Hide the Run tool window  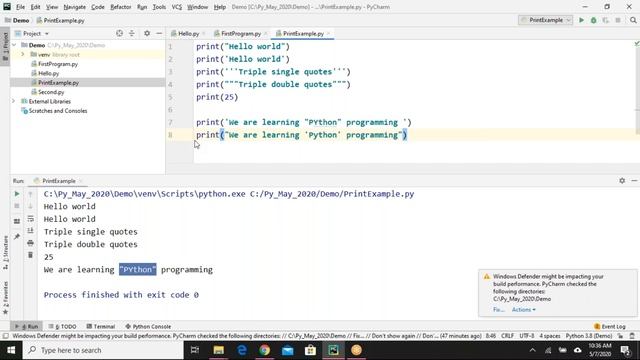click(634, 180)
